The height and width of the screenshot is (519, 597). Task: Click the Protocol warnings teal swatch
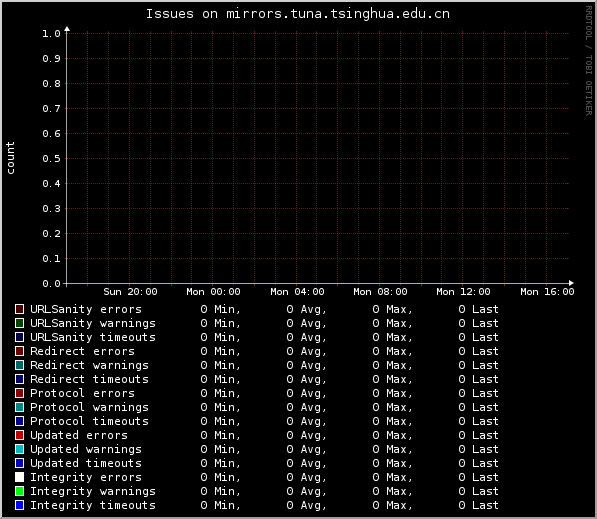tap(19, 407)
